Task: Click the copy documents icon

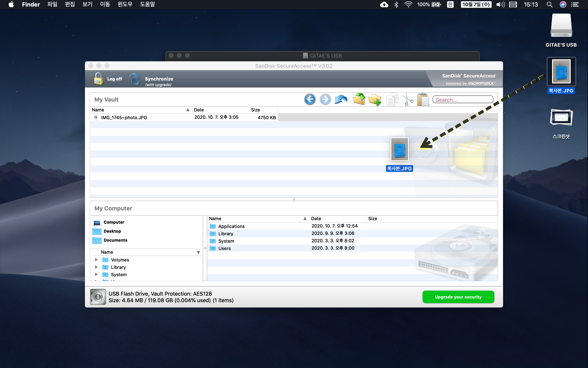Action: point(392,100)
